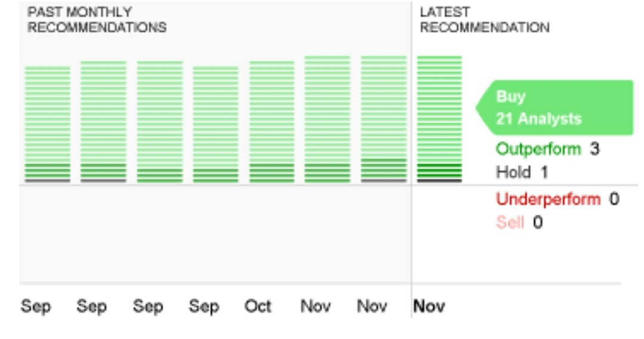Click the Outperform count of 3
The height and width of the screenshot is (339, 644).
pyautogui.click(x=595, y=148)
